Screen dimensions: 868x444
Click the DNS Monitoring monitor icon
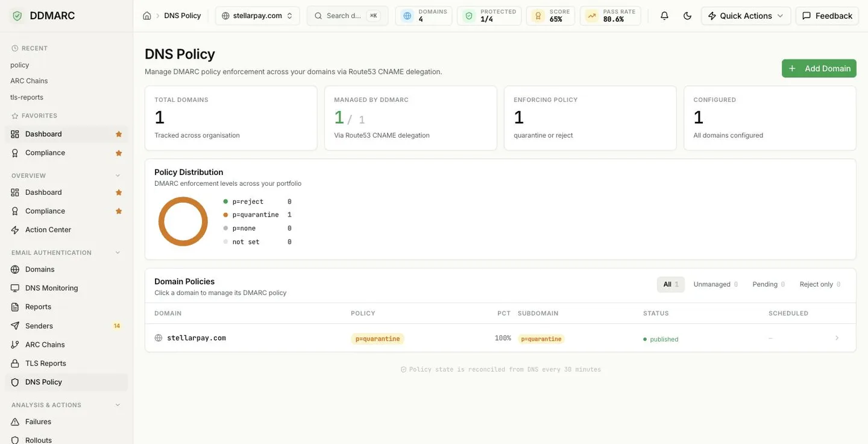click(x=15, y=288)
